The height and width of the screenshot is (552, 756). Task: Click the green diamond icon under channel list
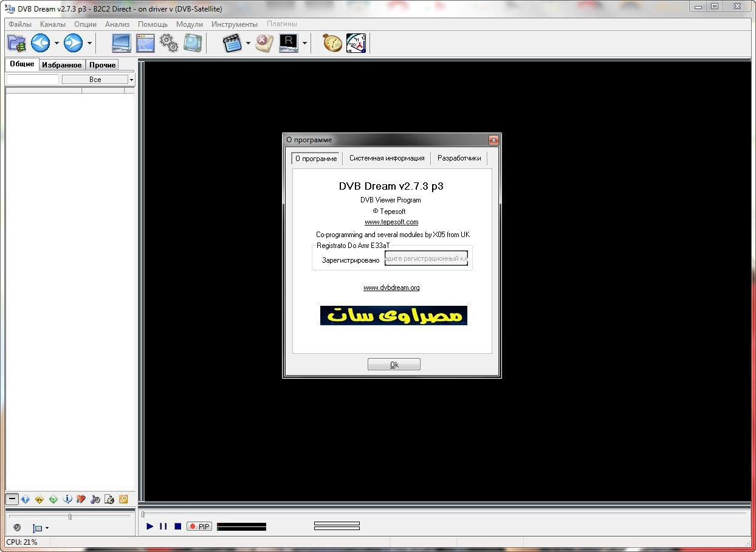tap(53, 499)
